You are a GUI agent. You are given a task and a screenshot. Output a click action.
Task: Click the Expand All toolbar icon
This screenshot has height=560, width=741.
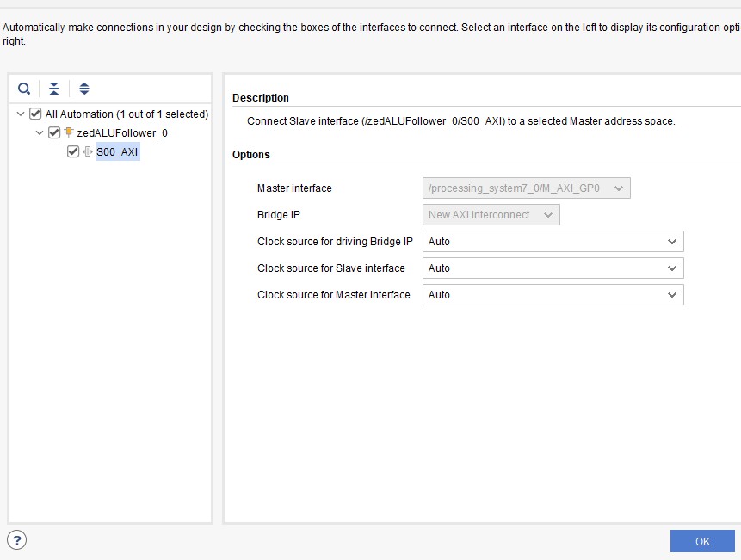(83, 89)
